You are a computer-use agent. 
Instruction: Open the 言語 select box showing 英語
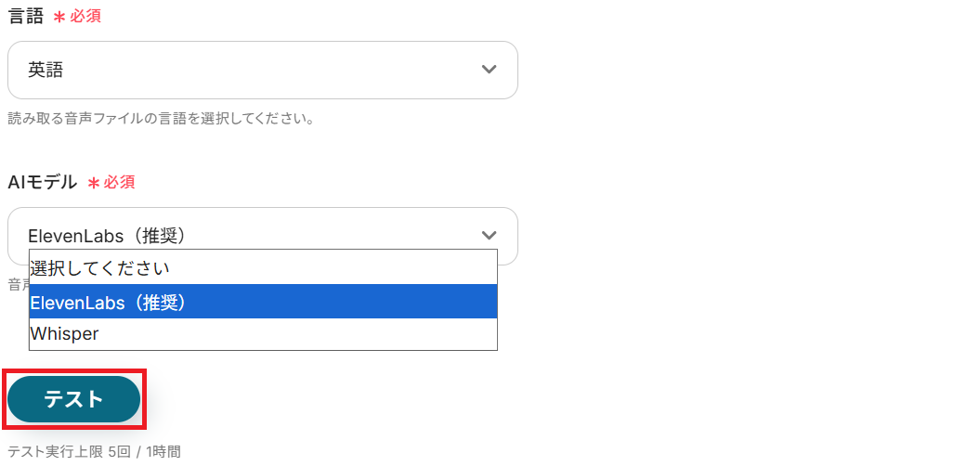point(262,70)
